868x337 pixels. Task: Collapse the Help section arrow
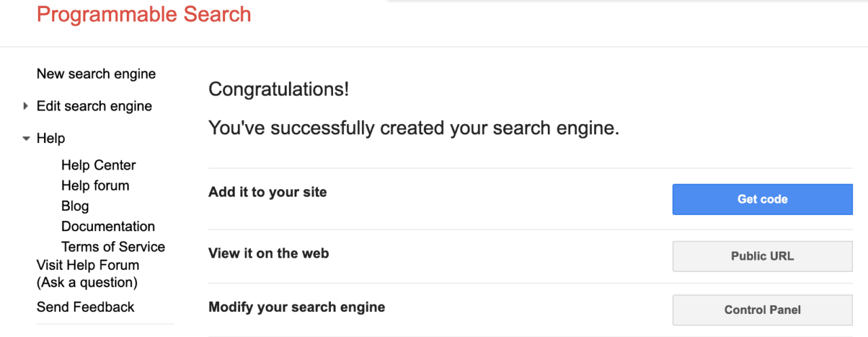[x=26, y=138]
